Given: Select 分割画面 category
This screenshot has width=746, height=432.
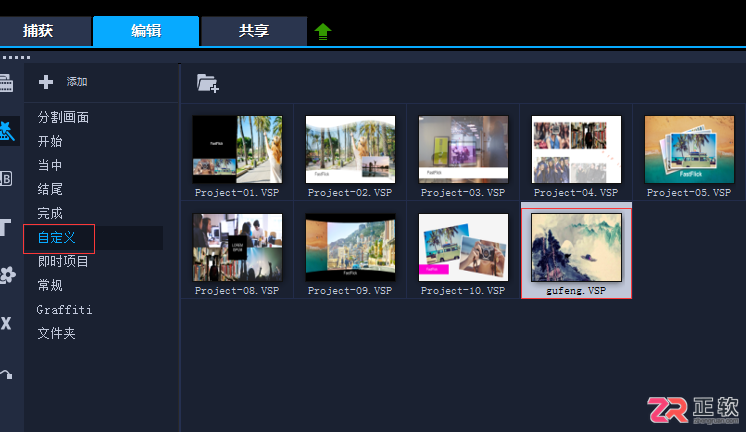Looking at the screenshot, I should (63, 117).
